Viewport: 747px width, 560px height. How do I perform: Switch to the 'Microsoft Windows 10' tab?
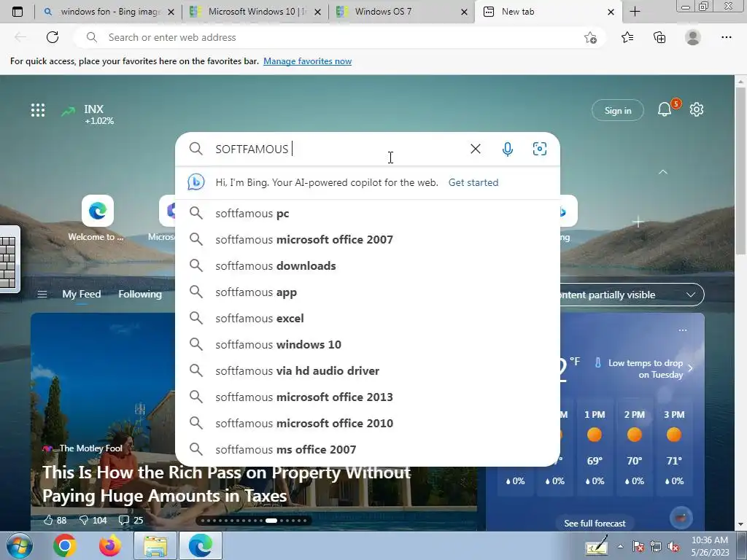(x=255, y=12)
